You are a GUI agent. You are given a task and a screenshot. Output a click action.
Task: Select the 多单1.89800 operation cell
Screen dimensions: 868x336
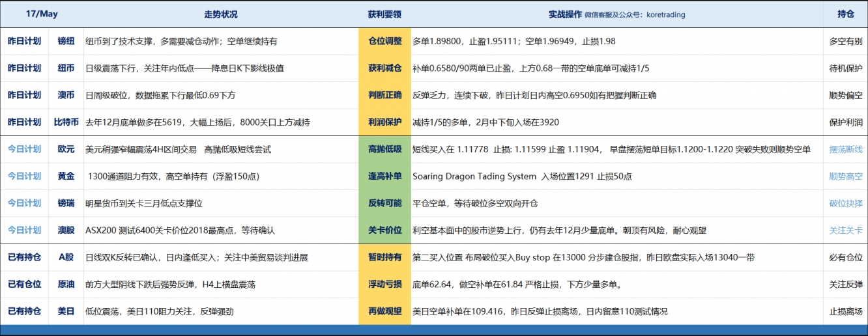click(x=617, y=41)
